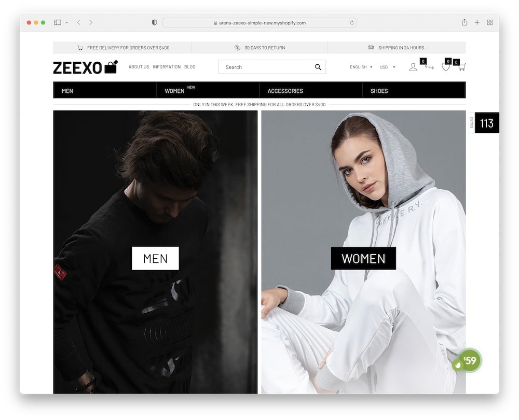This screenshot has height=420, width=519.
Task: Open the Women menu item
Action: click(x=174, y=91)
